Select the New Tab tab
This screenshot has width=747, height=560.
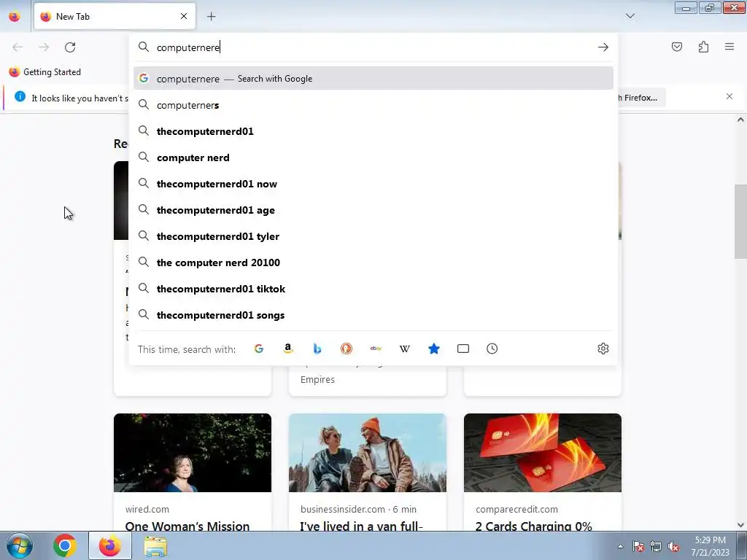(115, 16)
